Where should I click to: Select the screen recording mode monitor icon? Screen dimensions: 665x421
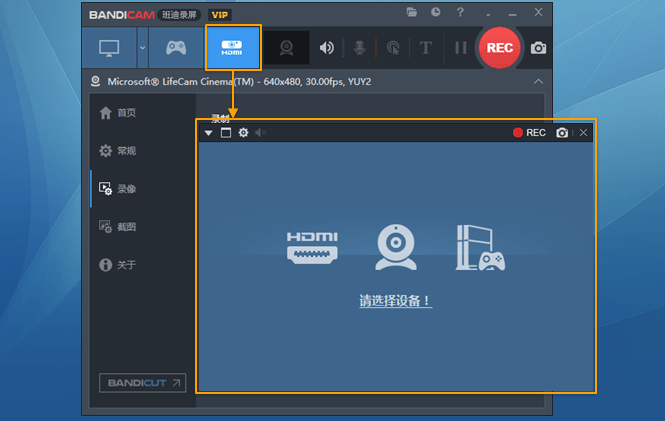click(109, 48)
